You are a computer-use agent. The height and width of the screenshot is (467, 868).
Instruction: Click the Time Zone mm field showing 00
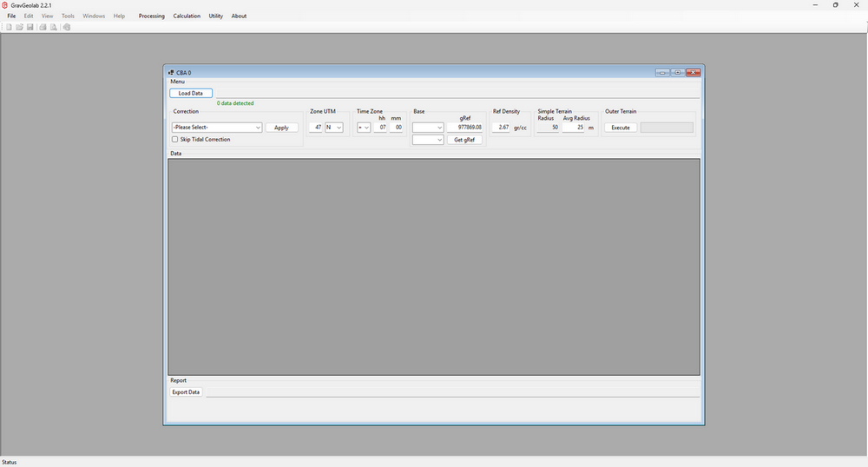pyautogui.click(x=397, y=128)
